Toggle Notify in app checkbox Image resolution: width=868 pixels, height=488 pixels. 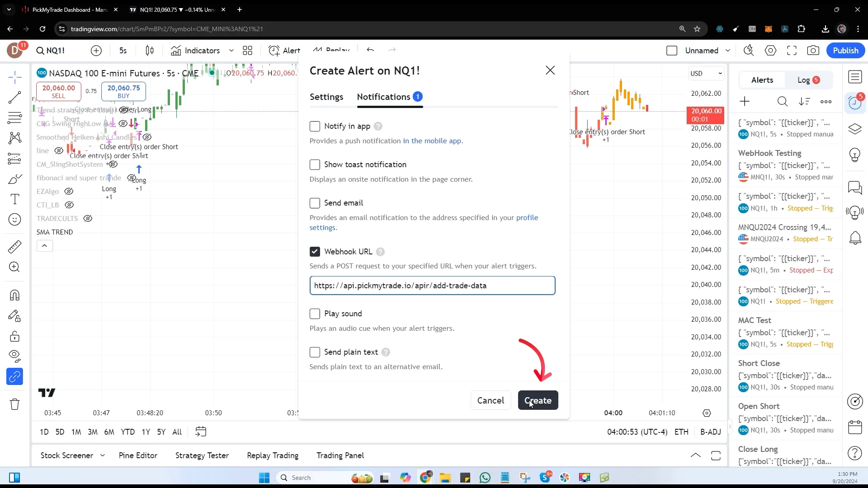[x=315, y=127]
